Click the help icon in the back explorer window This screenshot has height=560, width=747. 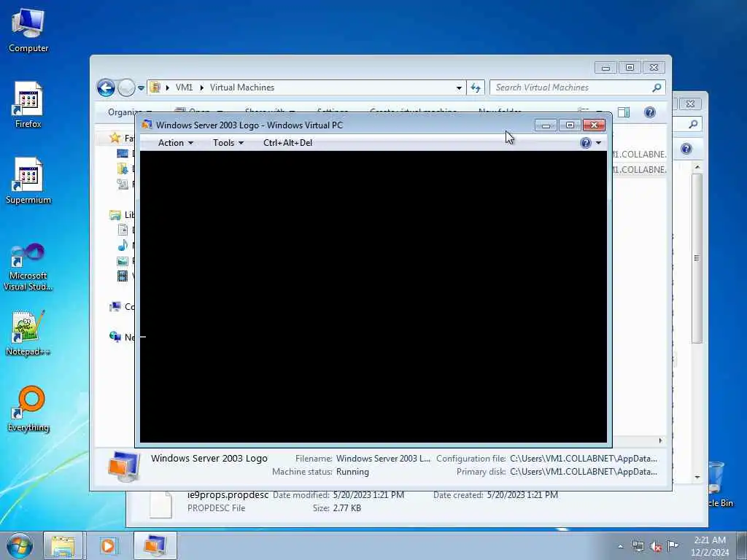coord(686,149)
